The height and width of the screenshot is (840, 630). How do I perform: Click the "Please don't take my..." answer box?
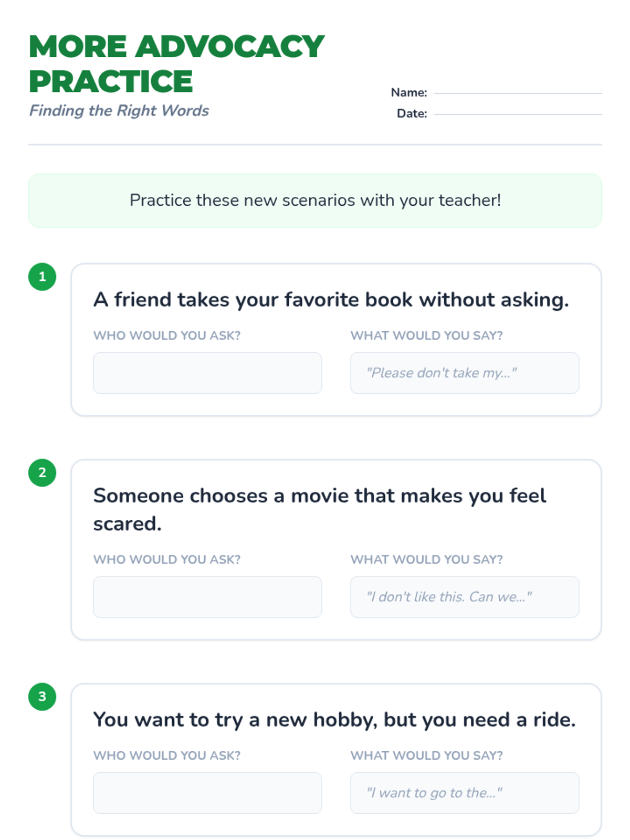coord(465,373)
